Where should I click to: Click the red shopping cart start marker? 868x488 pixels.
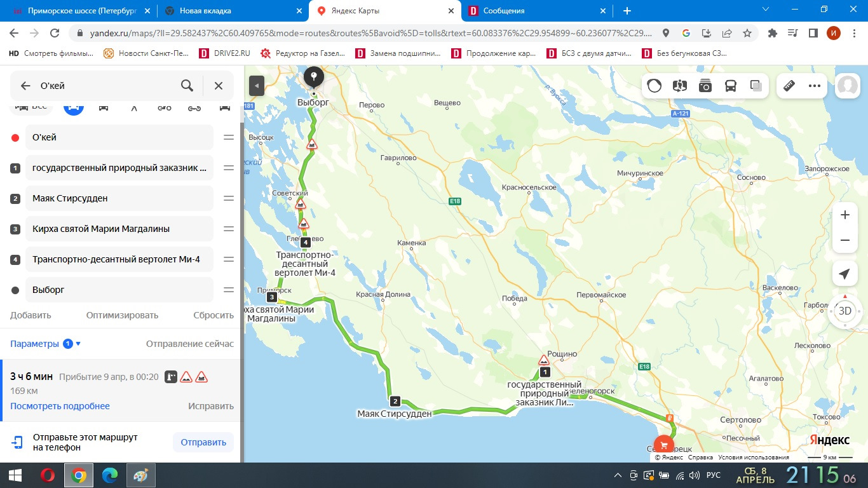pos(663,445)
